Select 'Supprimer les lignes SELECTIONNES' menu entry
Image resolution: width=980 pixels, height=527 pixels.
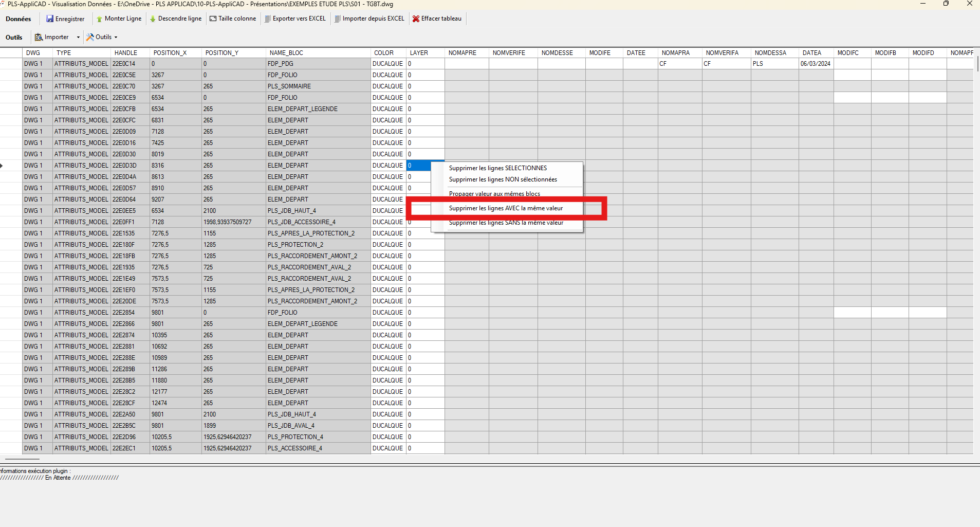point(497,168)
